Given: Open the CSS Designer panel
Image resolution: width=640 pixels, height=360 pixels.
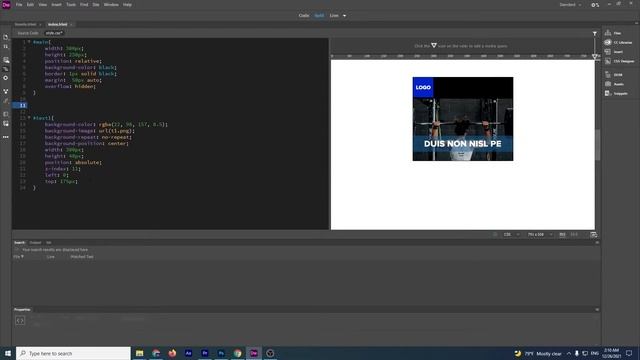Looking at the screenshot, I should (x=620, y=61).
